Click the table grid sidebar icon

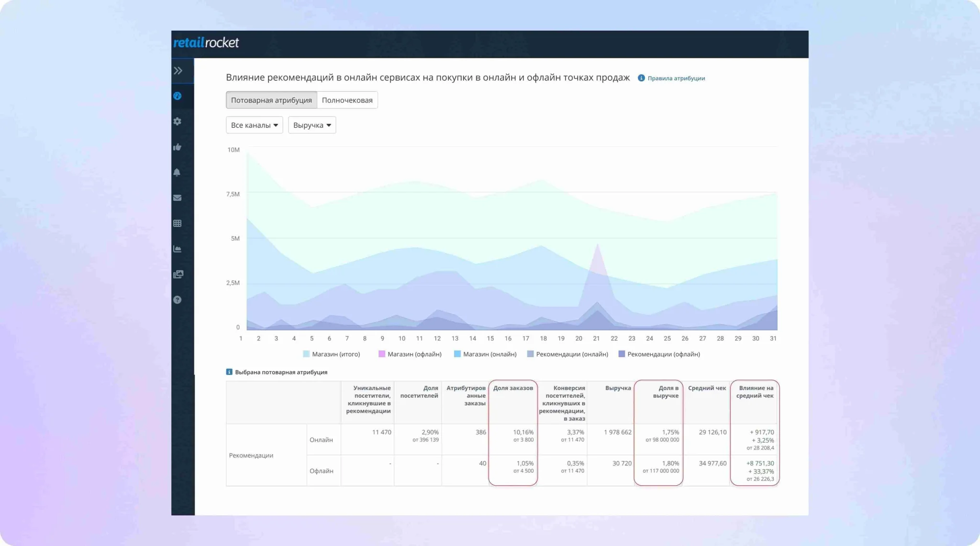178,223
